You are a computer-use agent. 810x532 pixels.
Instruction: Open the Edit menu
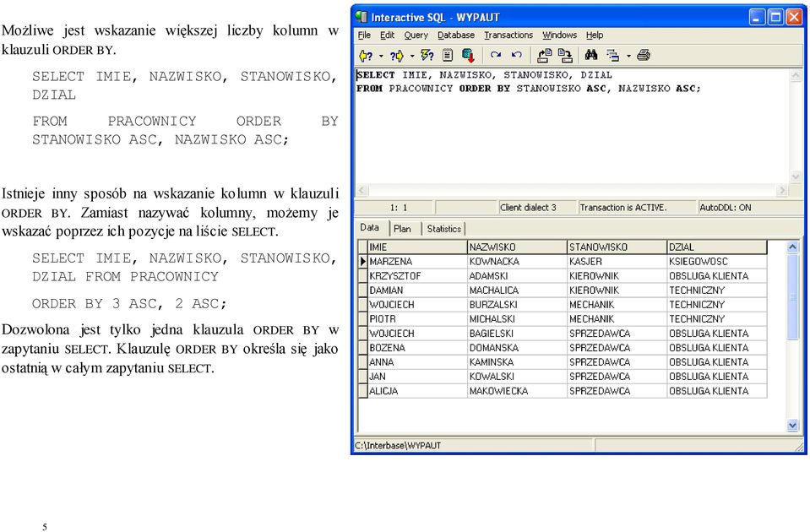[387, 35]
